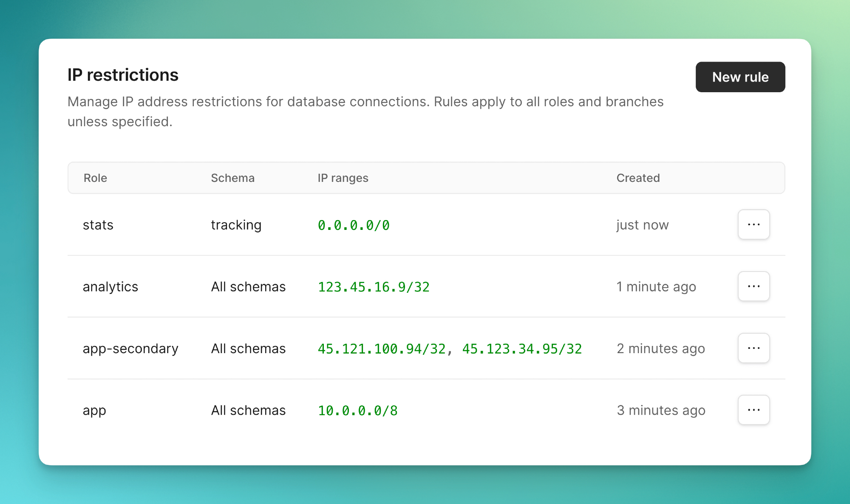Open the three-dot menu for stats rule
The height and width of the screenshot is (504, 850).
point(754,224)
